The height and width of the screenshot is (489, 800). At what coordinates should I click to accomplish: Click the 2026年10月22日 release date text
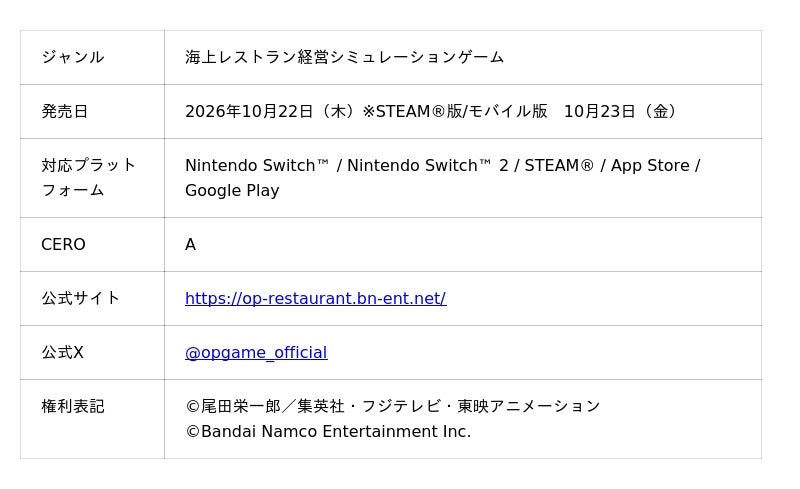point(248,111)
